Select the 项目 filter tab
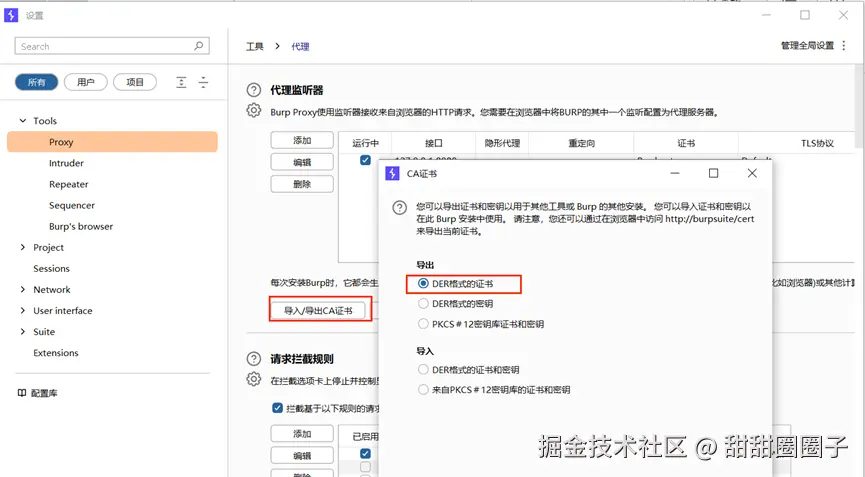This screenshot has height=477, width=865. point(135,82)
